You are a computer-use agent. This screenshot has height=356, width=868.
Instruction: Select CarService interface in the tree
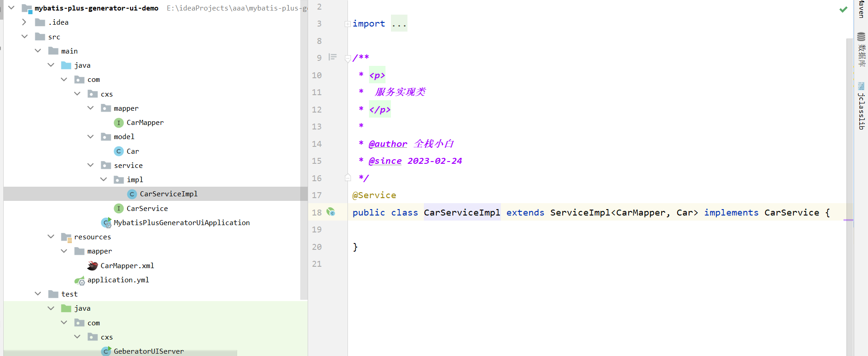(x=147, y=208)
